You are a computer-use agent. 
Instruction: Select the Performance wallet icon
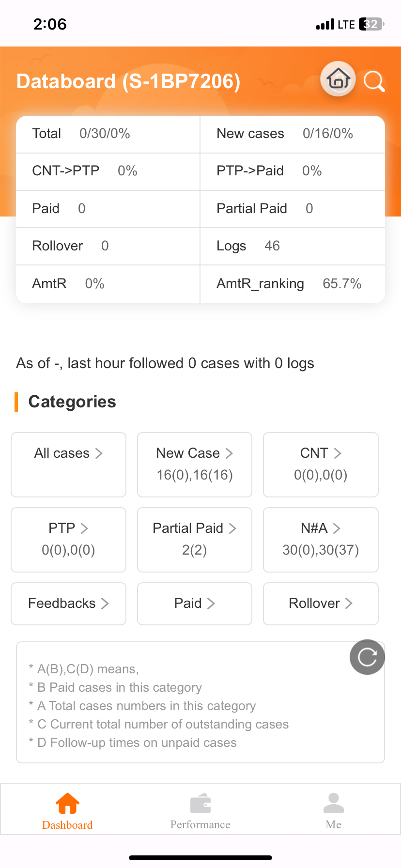pos(200,804)
